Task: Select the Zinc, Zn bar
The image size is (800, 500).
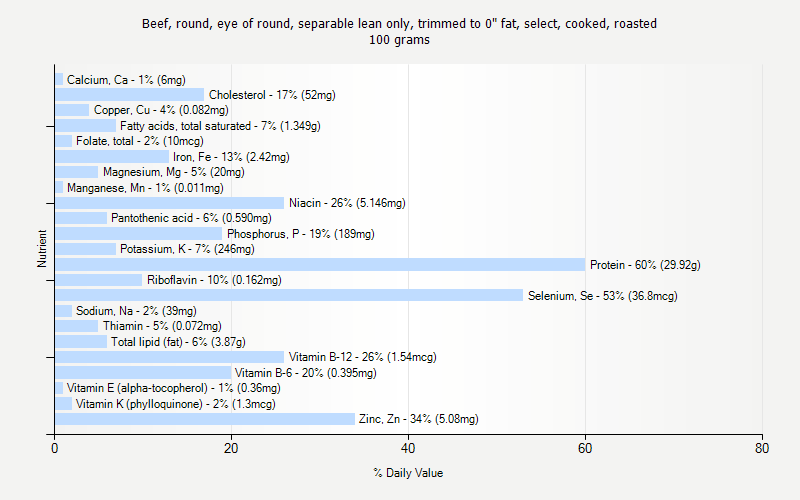Action: (205, 419)
